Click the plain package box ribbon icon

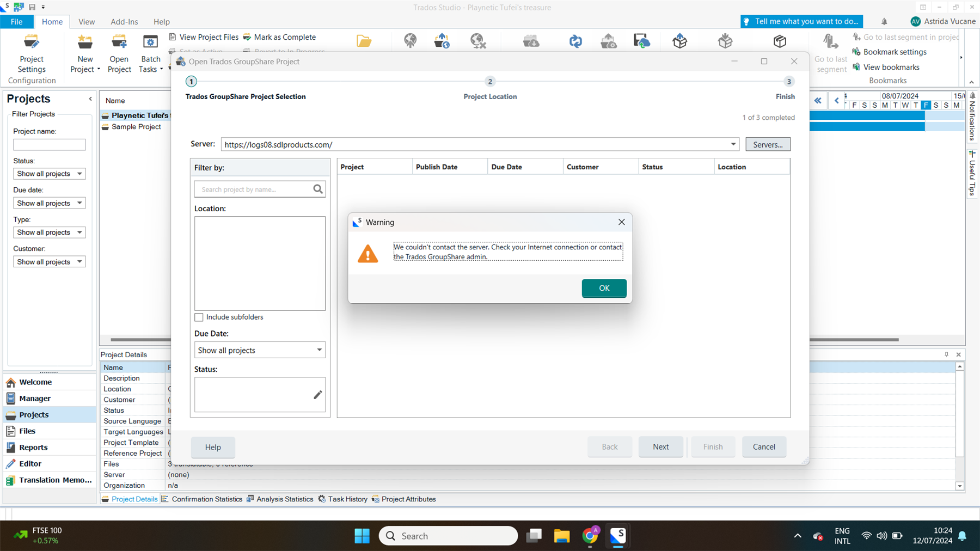tap(780, 41)
